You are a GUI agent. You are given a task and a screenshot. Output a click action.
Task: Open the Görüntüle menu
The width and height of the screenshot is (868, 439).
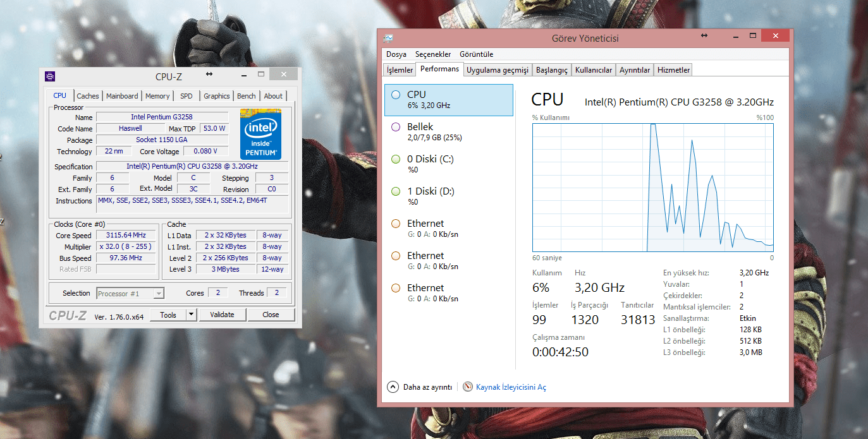pyautogui.click(x=477, y=54)
